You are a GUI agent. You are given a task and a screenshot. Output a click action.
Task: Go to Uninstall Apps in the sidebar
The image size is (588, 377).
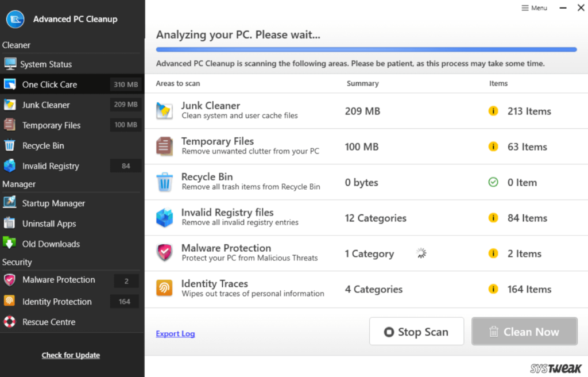[72, 224]
